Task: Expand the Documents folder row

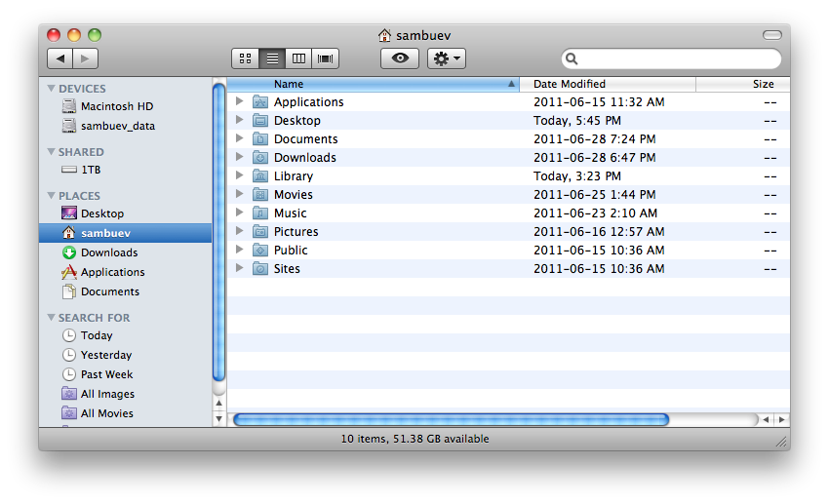Action: (240, 137)
